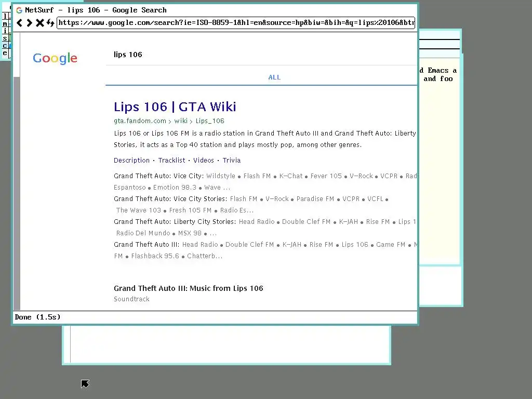532x399 pixels.
Task: Click 'Game FM' in the Grand Theft Auto III row
Action: tap(391, 244)
